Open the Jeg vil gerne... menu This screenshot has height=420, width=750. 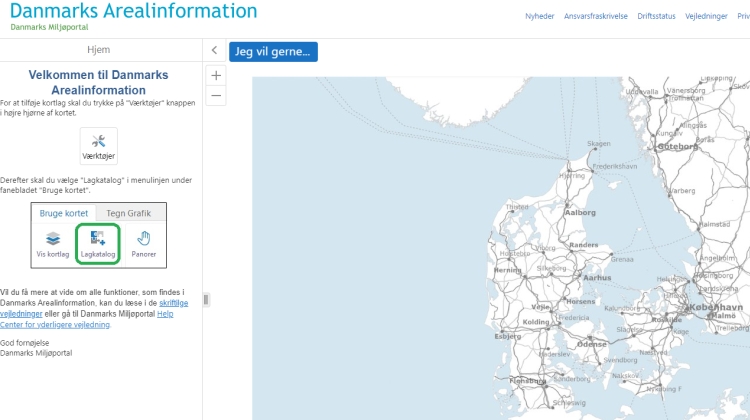coord(273,52)
